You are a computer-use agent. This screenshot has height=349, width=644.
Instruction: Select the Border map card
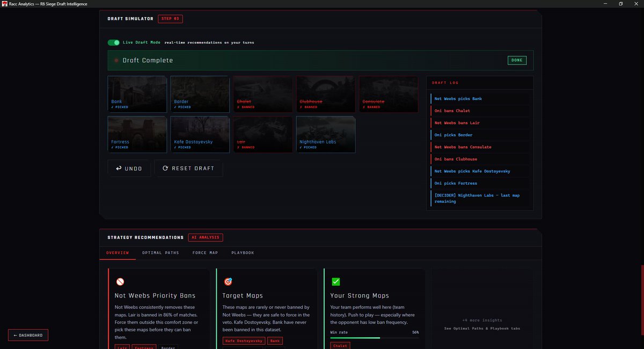point(200,94)
